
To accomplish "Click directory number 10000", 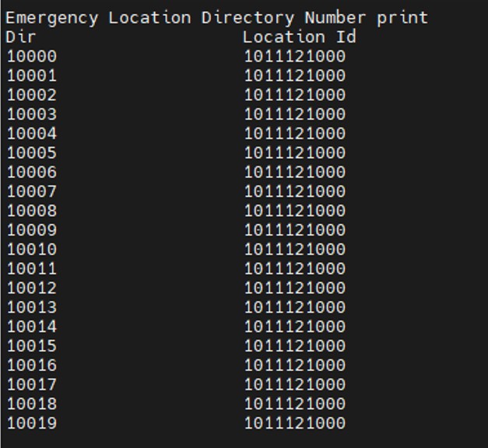I will 32,56.
